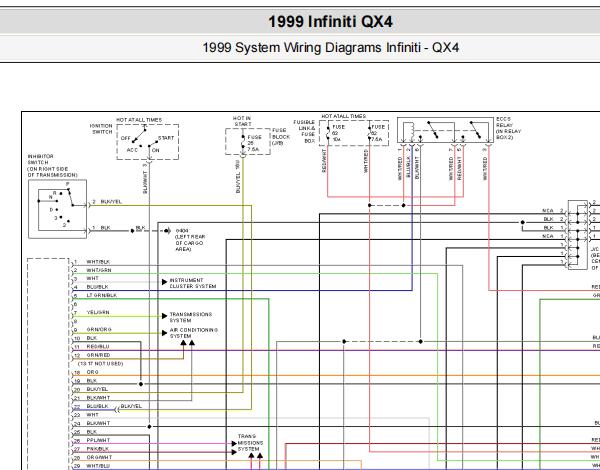Viewport: 600px width, 470px height.
Task: Select the 'IGNITION SWITCH' label
Action: point(101,129)
